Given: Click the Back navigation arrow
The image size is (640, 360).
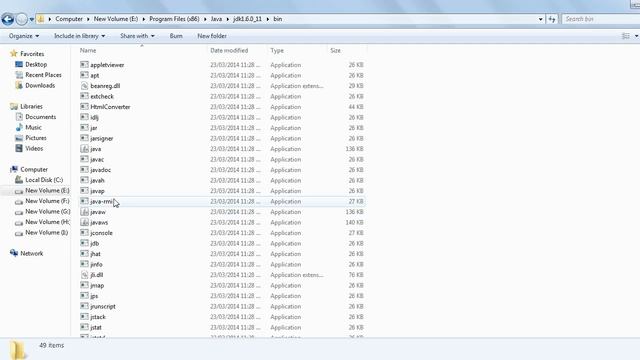Looking at the screenshot, I should 8,19.
